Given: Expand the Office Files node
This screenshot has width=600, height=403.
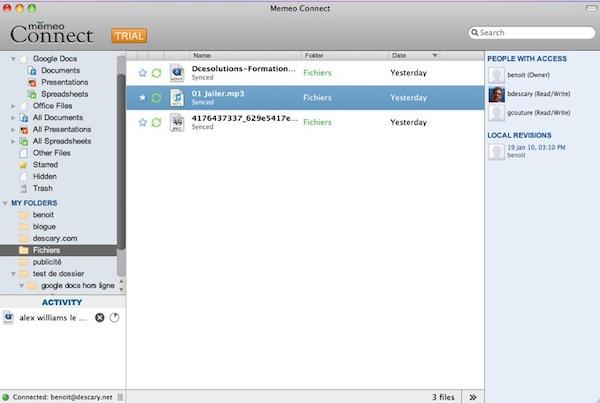Looking at the screenshot, I should click(x=13, y=106).
